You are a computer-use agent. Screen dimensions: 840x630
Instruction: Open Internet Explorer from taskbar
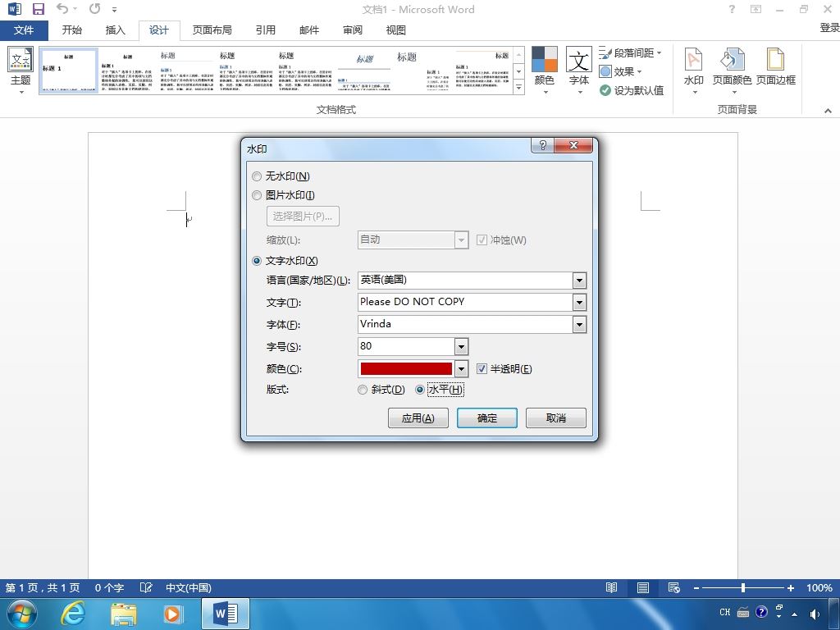[x=72, y=614]
